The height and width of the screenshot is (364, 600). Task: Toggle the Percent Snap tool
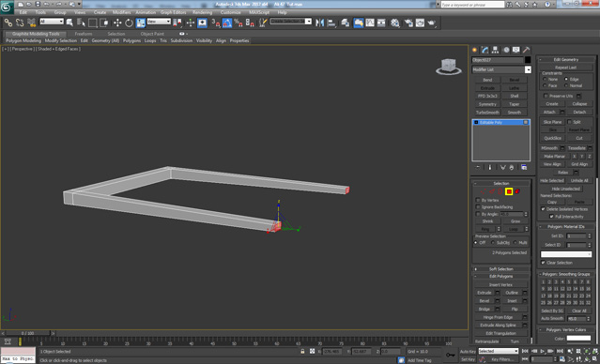238,23
